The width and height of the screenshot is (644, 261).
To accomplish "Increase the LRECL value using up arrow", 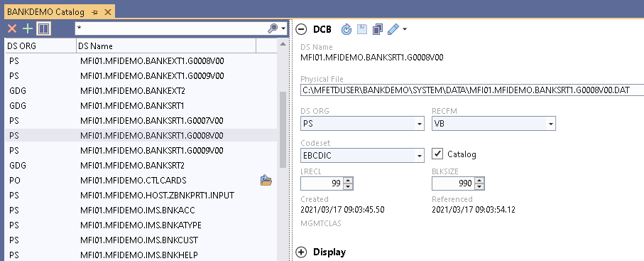I will (x=348, y=181).
